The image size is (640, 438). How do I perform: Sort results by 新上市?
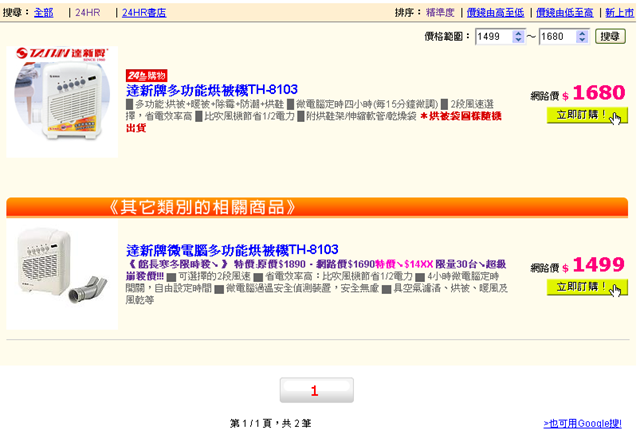(x=620, y=13)
